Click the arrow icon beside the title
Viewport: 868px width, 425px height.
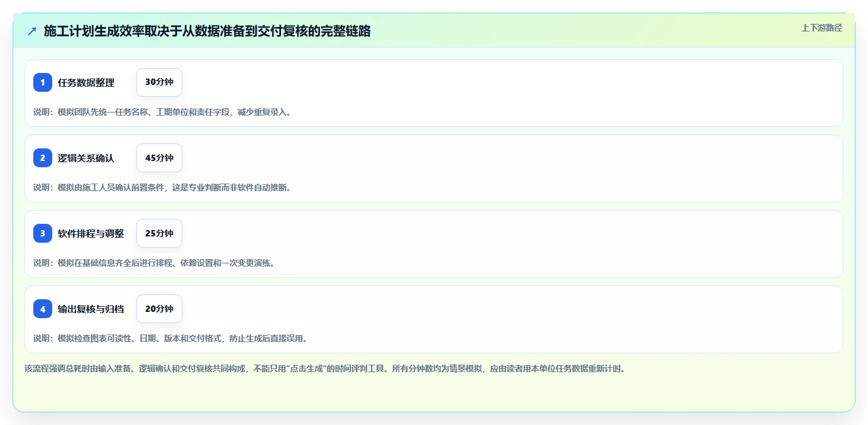[x=32, y=31]
